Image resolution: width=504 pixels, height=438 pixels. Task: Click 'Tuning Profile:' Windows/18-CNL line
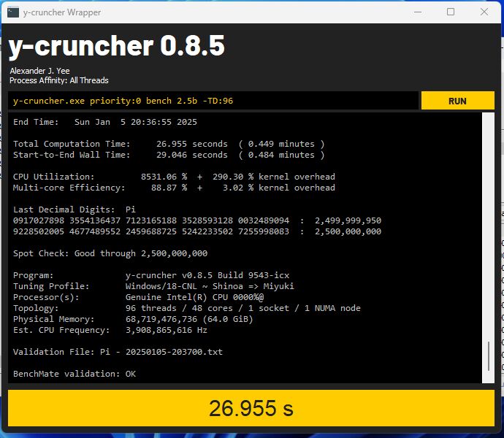click(x=153, y=286)
